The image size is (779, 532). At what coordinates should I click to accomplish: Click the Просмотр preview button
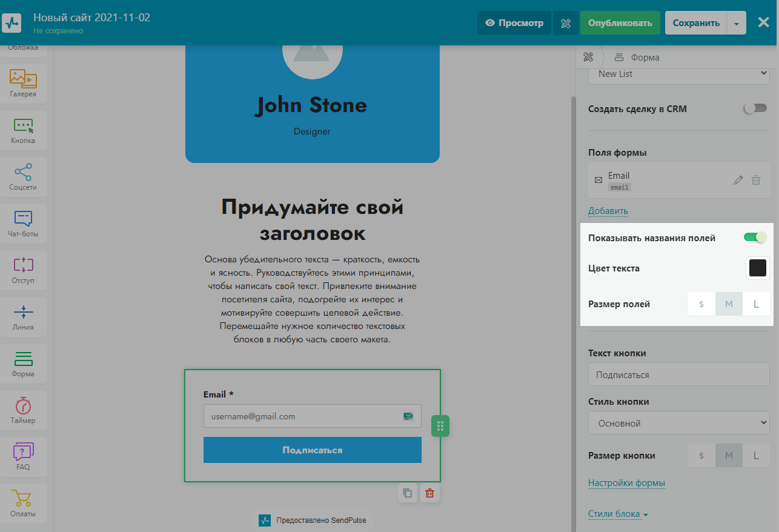(514, 23)
